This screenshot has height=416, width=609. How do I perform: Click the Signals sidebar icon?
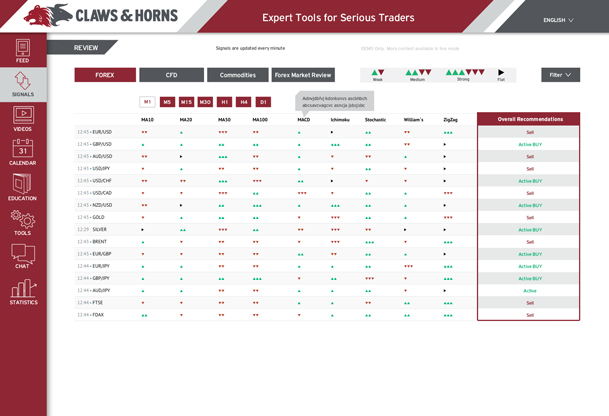click(x=22, y=84)
